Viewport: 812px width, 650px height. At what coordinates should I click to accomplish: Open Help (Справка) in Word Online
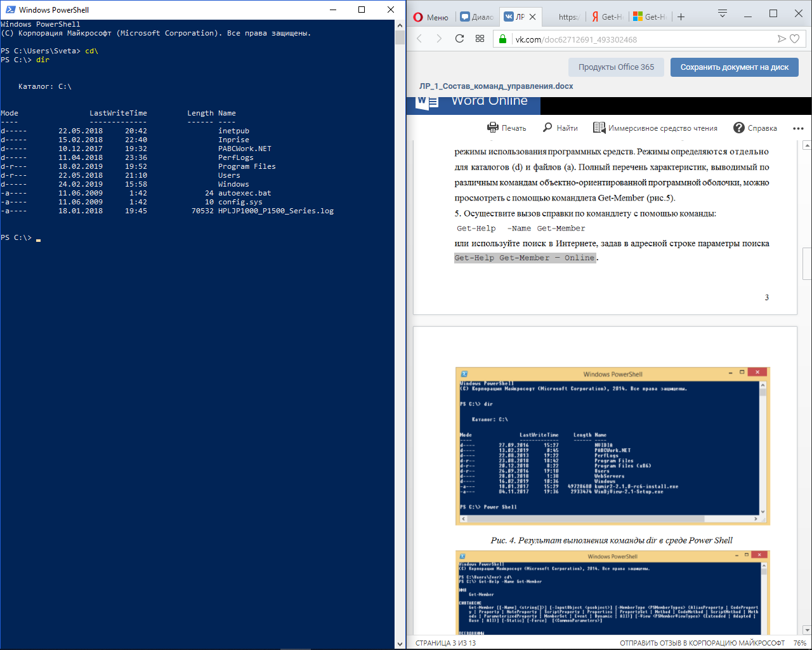pos(755,128)
